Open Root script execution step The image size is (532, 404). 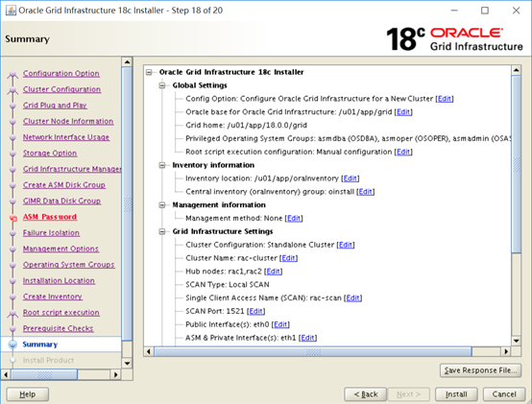[x=61, y=313]
